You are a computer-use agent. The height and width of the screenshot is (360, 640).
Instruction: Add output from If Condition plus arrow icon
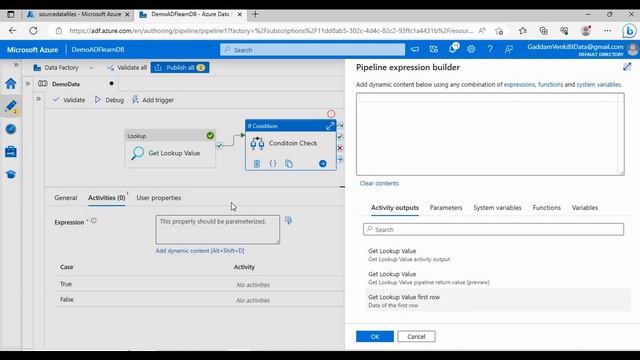pyautogui.click(x=322, y=164)
